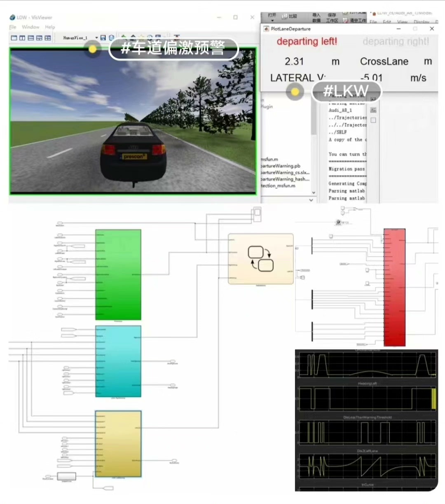Click the 比较 (Compare) button in MATLAB
This screenshot has height=504, width=445.
[290, 16]
